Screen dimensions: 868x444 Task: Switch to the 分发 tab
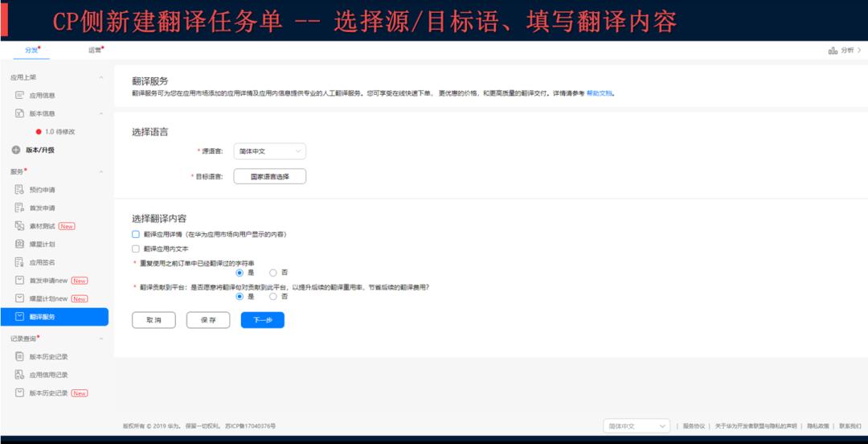point(31,50)
